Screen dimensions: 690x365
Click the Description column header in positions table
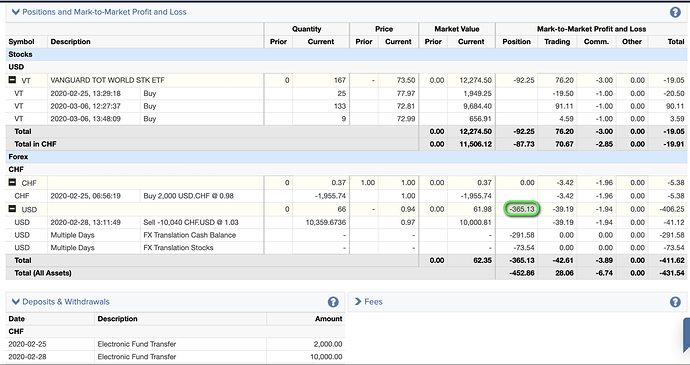point(70,41)
